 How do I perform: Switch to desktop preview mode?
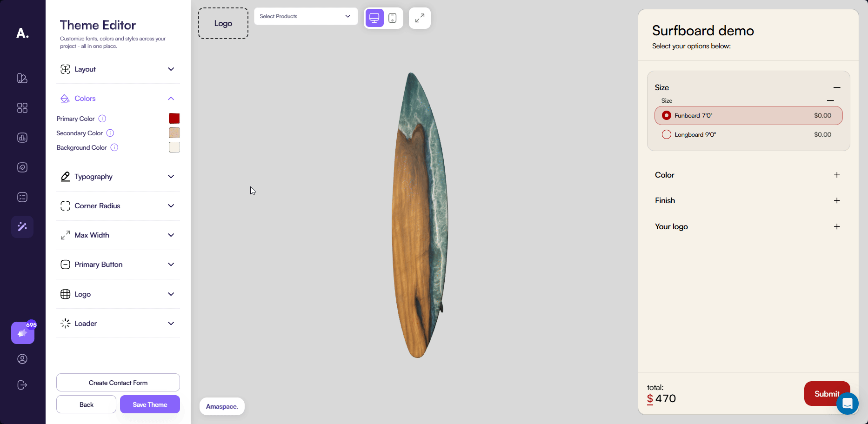tap(374, 18)
